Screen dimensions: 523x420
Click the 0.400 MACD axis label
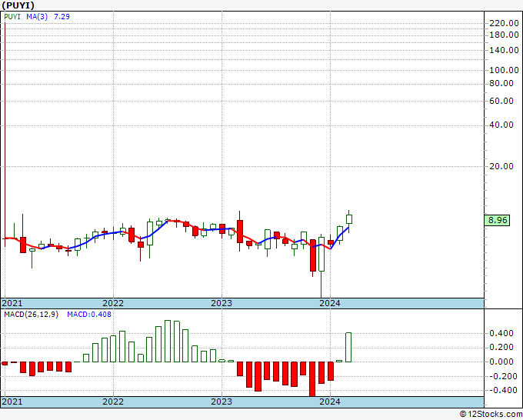(501, 333)
